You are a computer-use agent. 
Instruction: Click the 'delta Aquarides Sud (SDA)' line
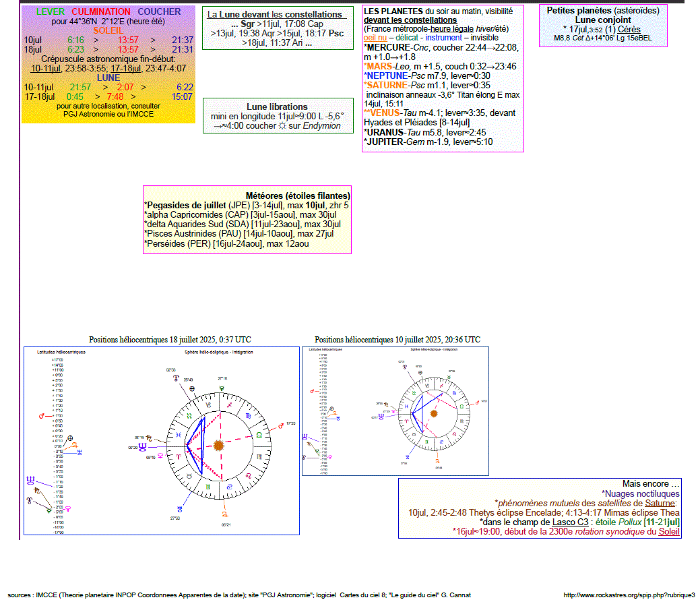pos(243,224)
